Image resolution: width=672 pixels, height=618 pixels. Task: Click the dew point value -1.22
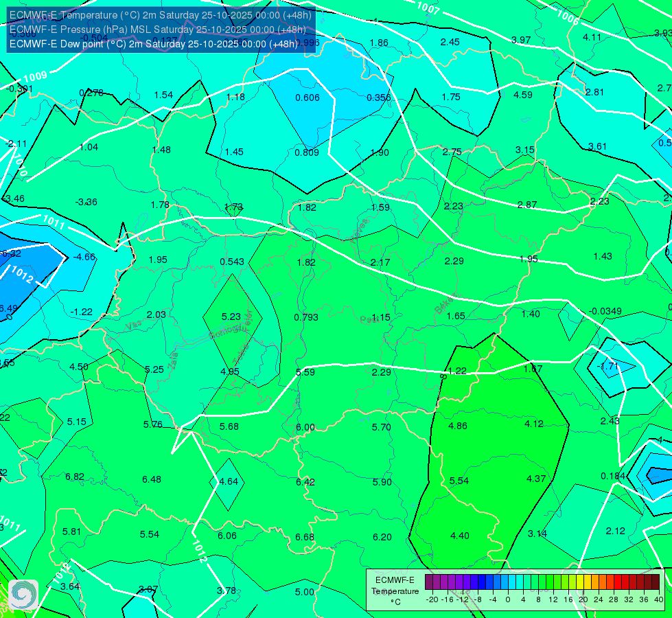pos(82,312)
